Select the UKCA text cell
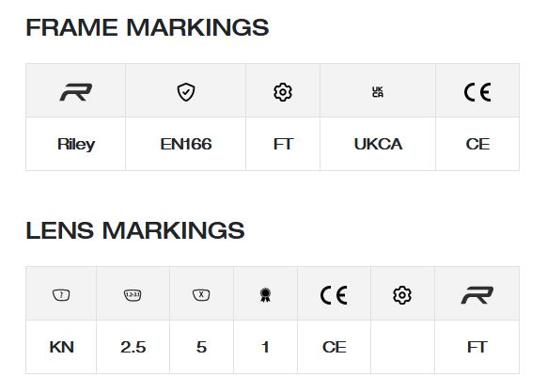547x392 pixels. click(378, 144)
